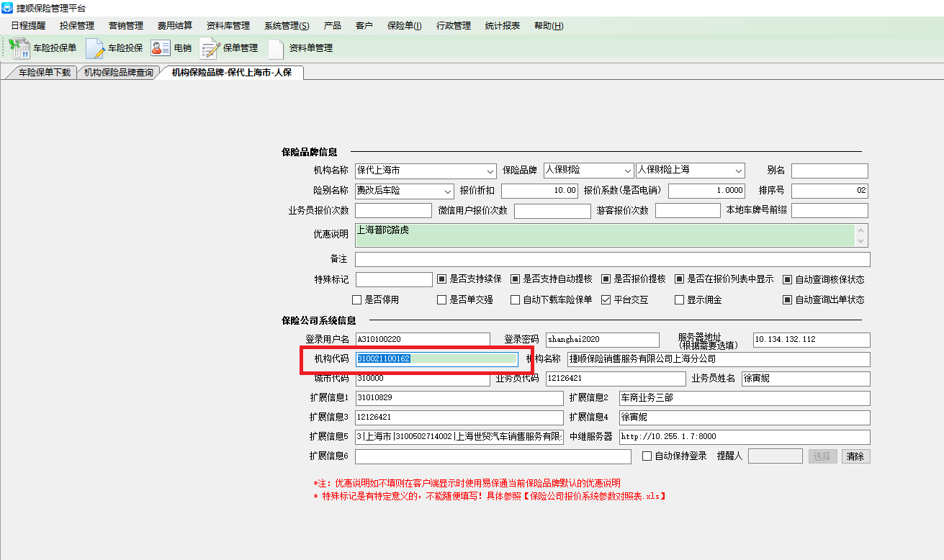The image size is (944, 560).
Task: Open the 险别名称 dropdown list
Action: click(x=447, y=191)
